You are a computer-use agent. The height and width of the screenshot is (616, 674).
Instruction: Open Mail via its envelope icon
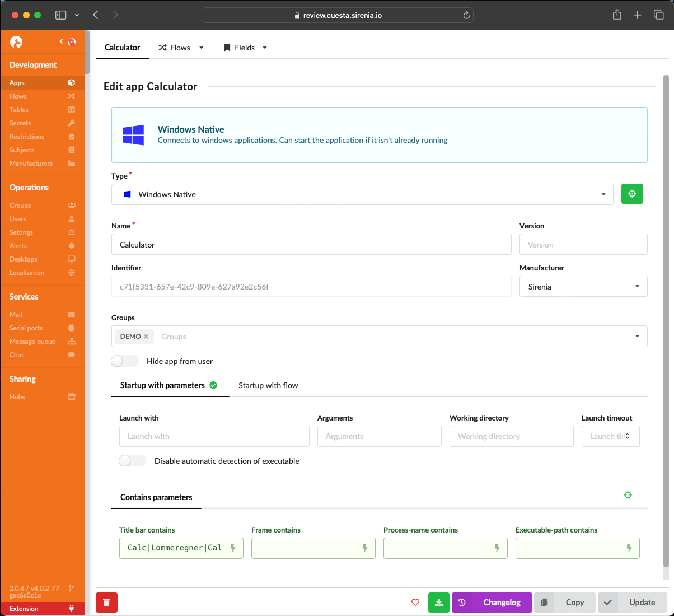[72, 315]
